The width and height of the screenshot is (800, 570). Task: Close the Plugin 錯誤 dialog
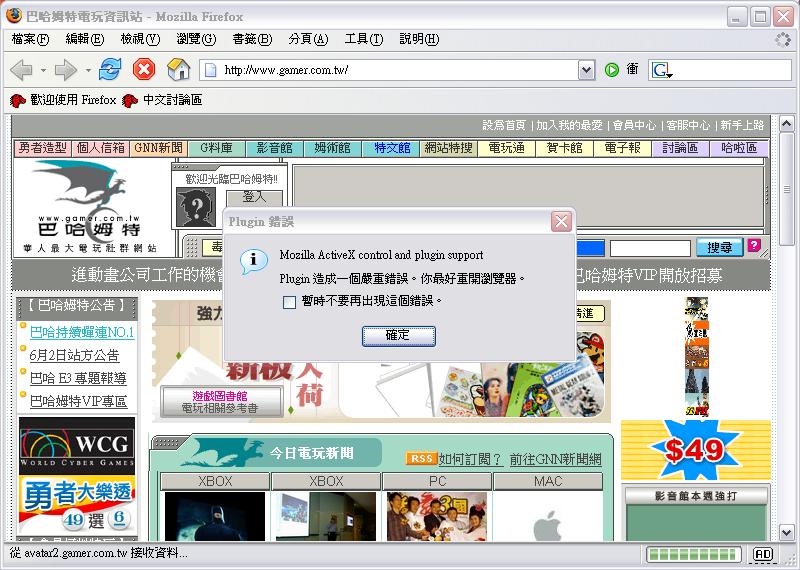(561, 222)
